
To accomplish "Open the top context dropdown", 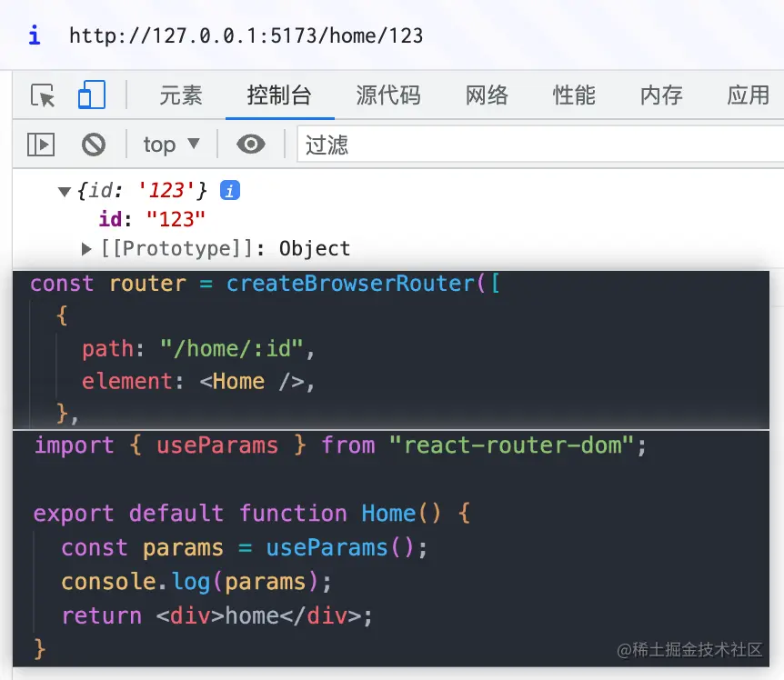I will coord(171,145).
